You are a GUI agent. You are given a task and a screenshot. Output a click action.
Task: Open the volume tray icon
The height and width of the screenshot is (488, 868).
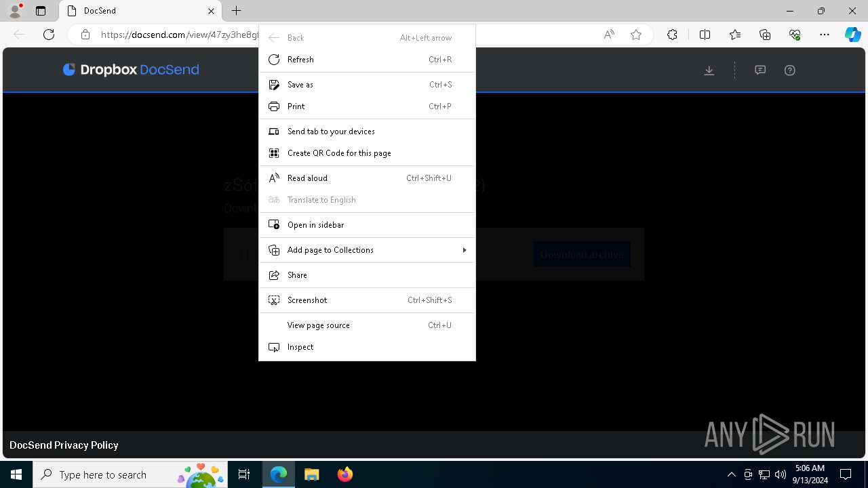pyautogui.click(x=781, y=474)
